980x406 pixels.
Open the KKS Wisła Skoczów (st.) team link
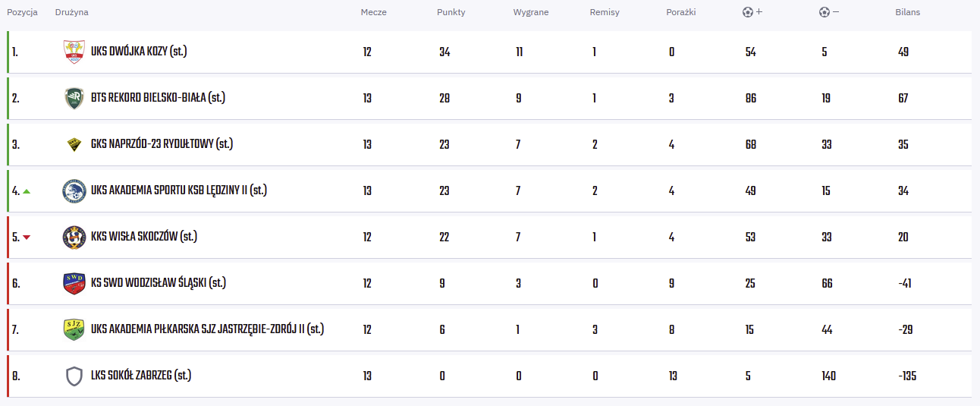point(143,237)
